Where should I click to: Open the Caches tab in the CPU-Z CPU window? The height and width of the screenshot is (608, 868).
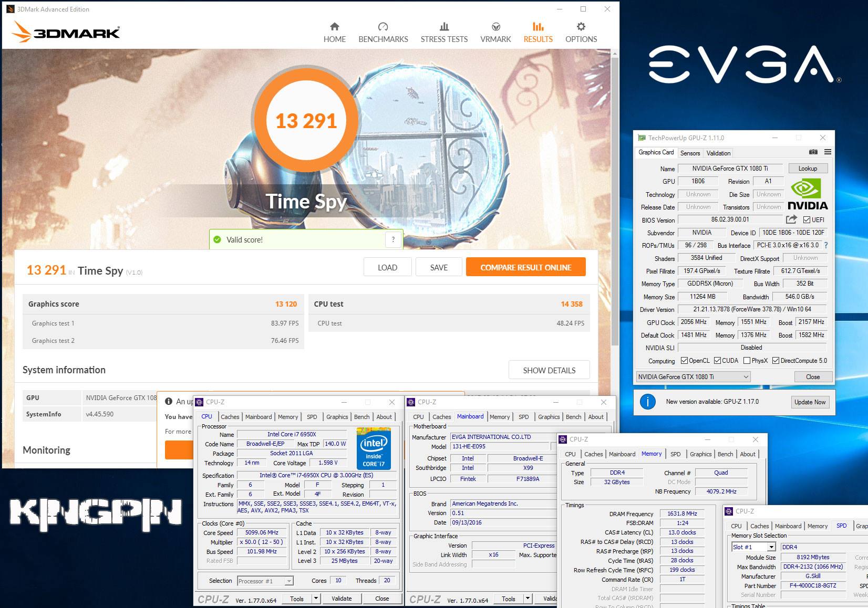(x=230, y=417)
